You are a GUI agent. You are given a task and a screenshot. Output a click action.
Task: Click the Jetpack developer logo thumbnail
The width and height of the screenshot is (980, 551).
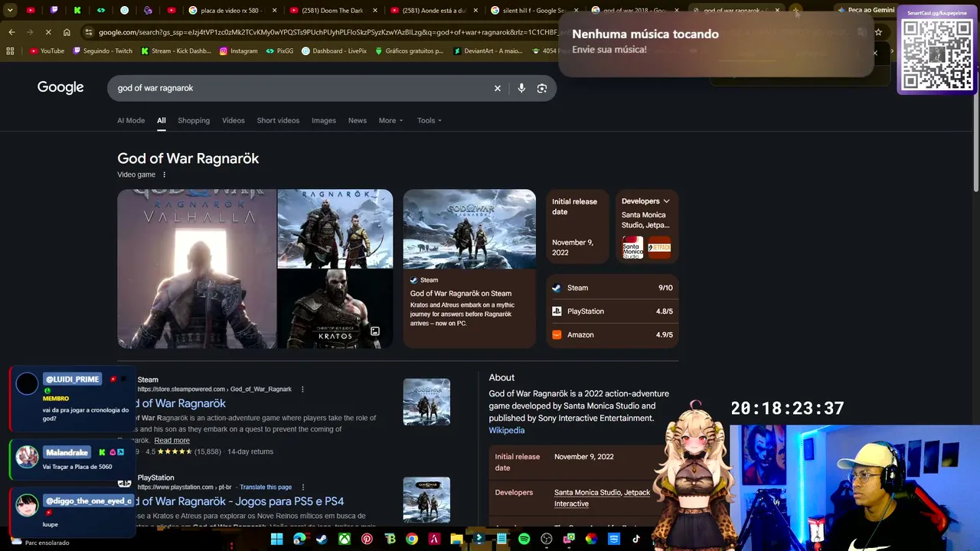pyautogui.click(x=659, y=247)
